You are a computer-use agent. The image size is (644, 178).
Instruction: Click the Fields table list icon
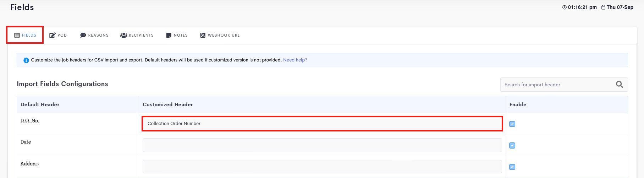click(x=17, y=35)
